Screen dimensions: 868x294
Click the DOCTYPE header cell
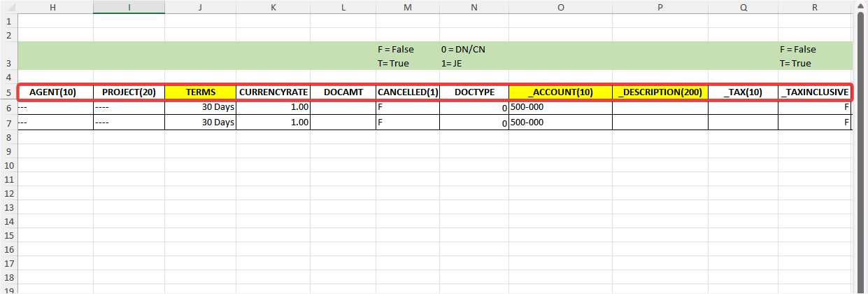coord(474,92)
